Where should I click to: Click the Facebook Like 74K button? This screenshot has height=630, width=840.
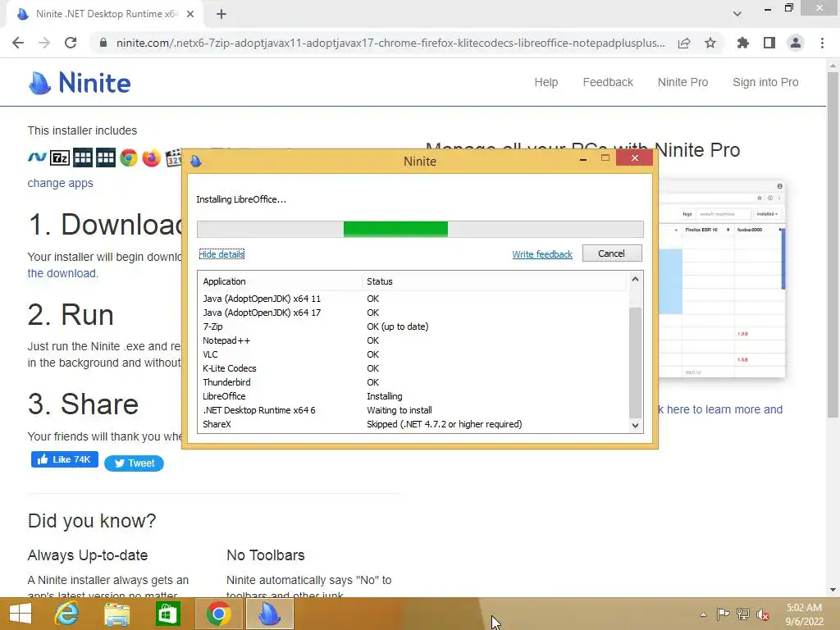point(64,459)
